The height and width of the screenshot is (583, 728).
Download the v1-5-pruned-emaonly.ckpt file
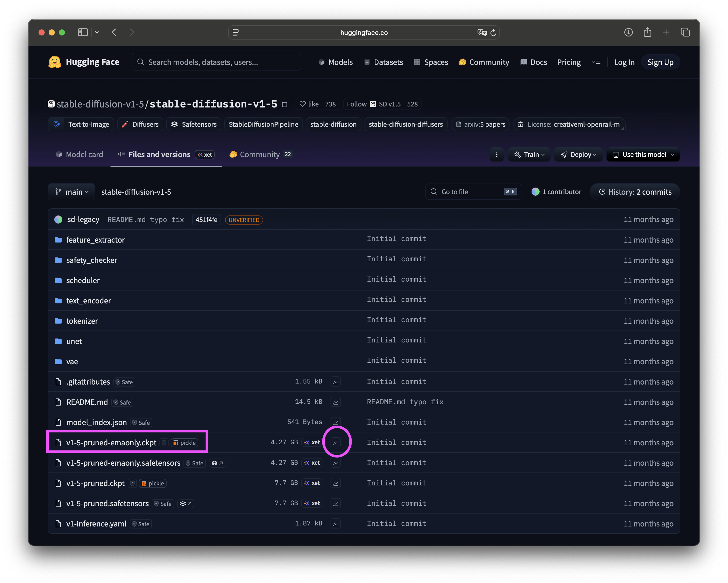click(336, 442)
